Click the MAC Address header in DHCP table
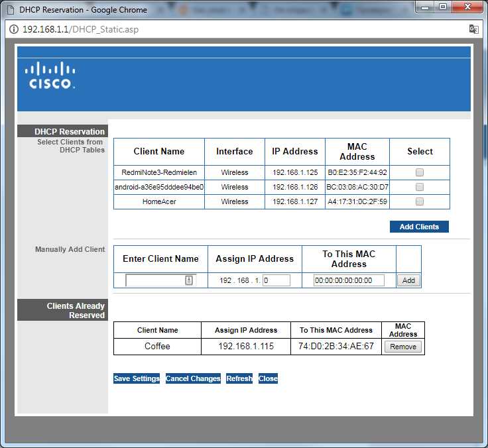The image size is (488, 448). [357, 152]
